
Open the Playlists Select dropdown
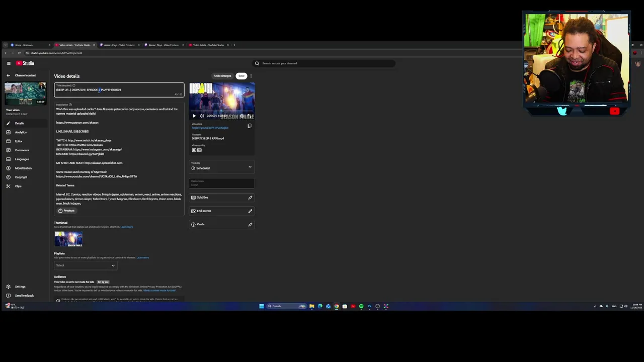point(86,265)
